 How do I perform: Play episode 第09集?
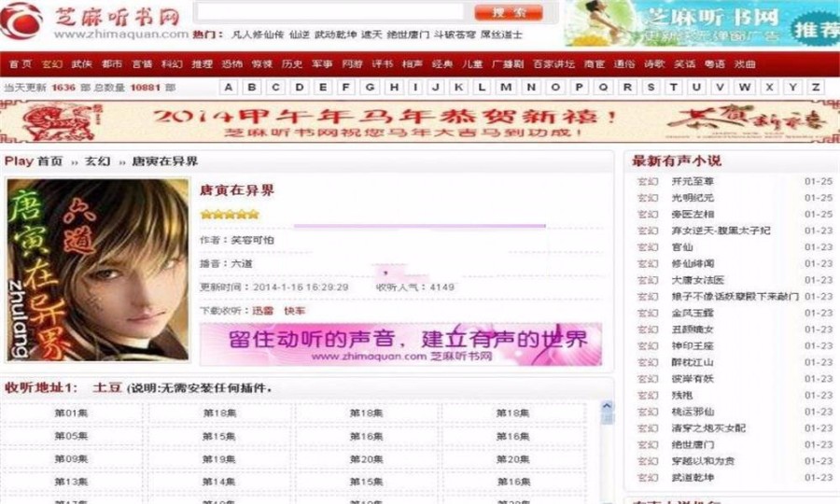click(71, 459)
